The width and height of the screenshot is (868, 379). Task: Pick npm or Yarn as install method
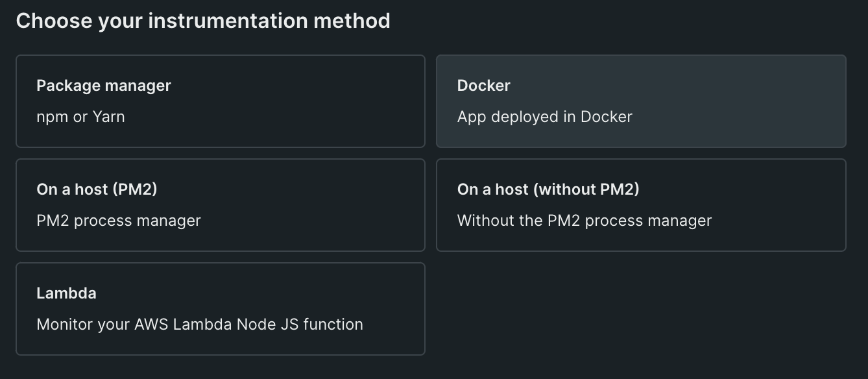tap(220, 101)
